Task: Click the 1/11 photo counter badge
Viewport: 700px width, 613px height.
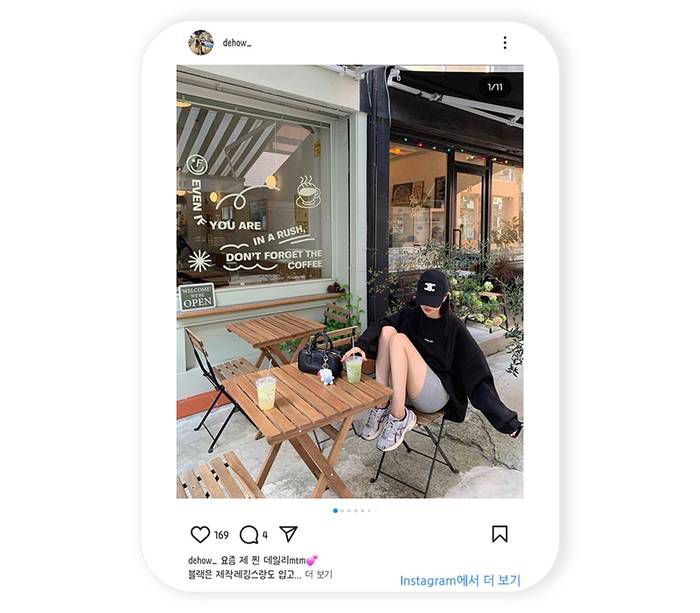Action: pyautogui.click(x=495, y=87)
